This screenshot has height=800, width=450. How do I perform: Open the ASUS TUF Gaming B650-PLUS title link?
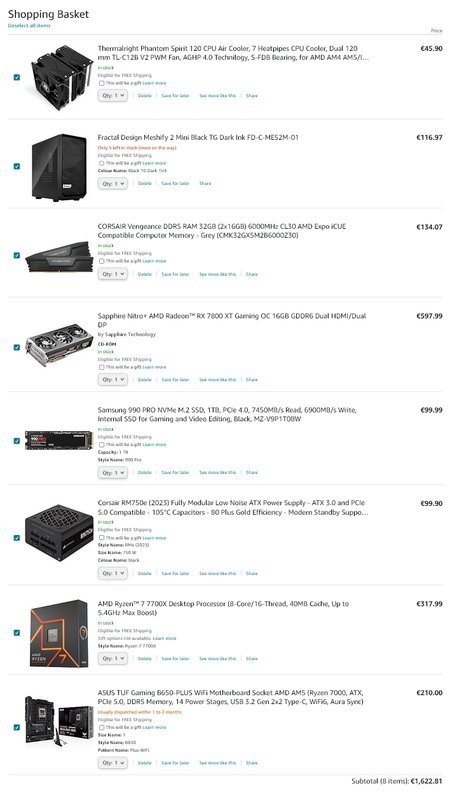tap(231, 697)
